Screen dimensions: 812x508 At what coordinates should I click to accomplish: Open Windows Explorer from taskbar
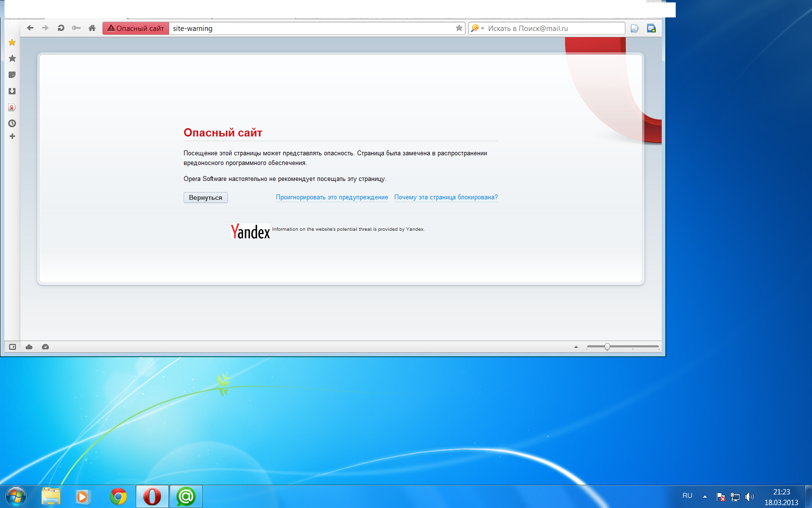[51, 496]
